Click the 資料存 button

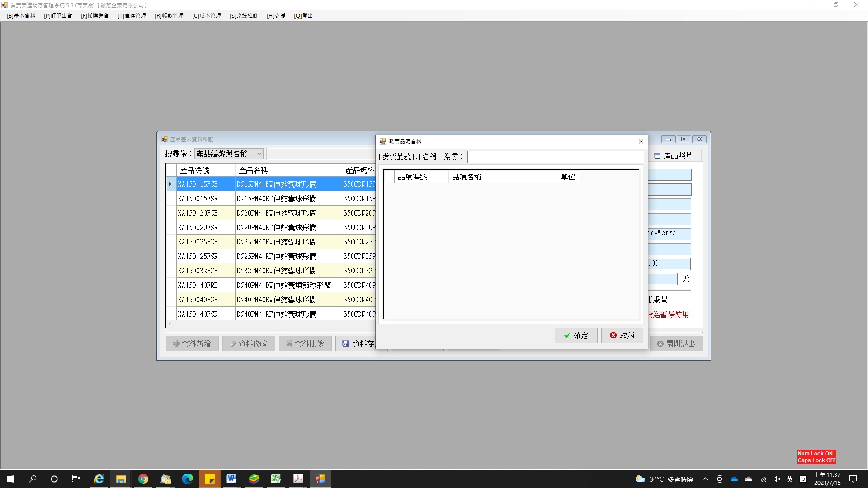pos(359,343)
